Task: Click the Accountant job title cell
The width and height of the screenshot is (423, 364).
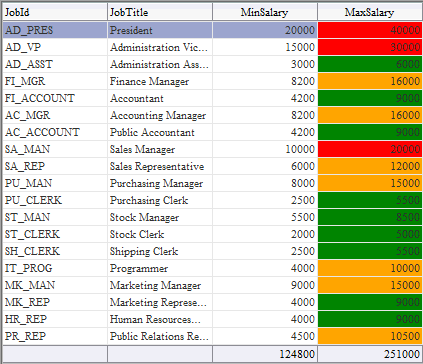Action: [x=160, y=98]
